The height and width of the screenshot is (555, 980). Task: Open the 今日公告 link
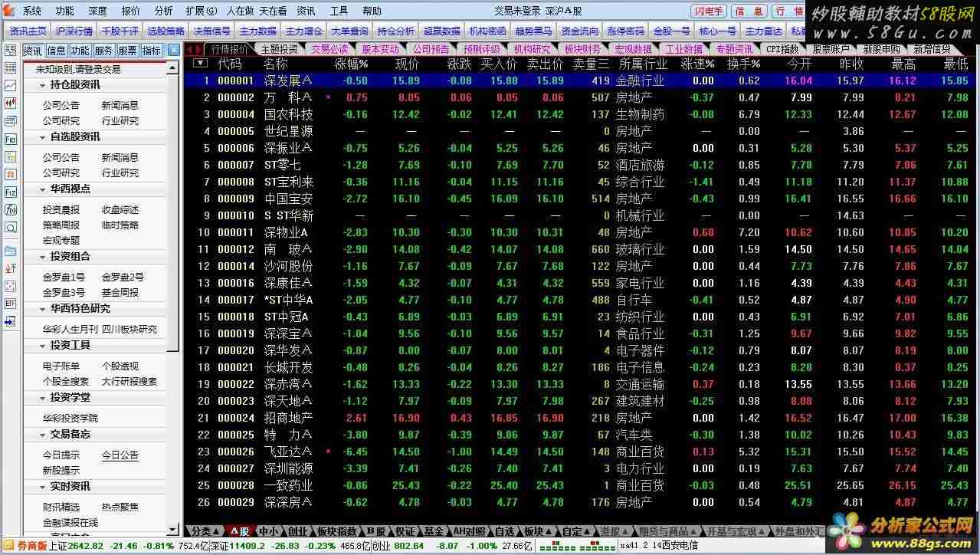pyautogui.click(x=120, y=455)
